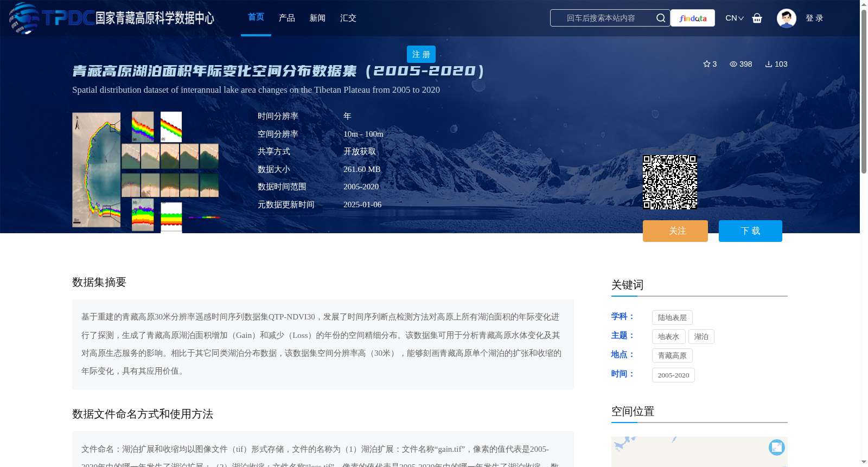Click 登录 login link
The width and height of the screenshot is (868, 467).
point(814,18)
